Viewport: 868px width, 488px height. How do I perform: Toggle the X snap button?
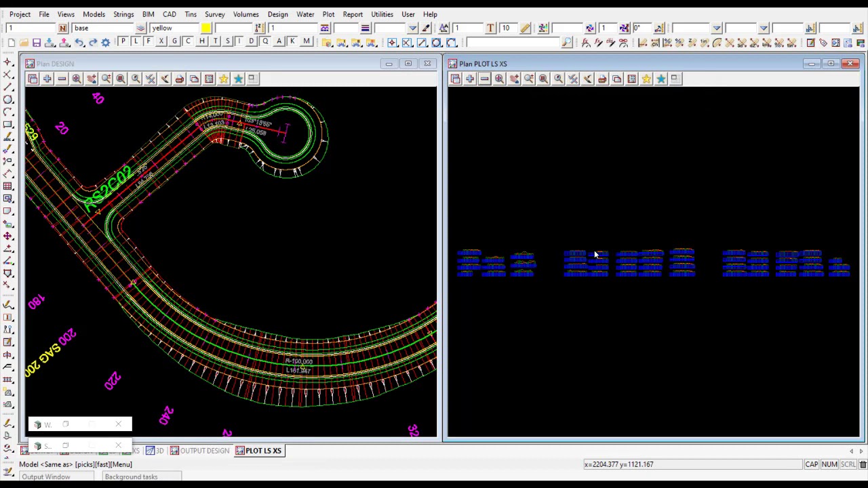click(161, 42)
